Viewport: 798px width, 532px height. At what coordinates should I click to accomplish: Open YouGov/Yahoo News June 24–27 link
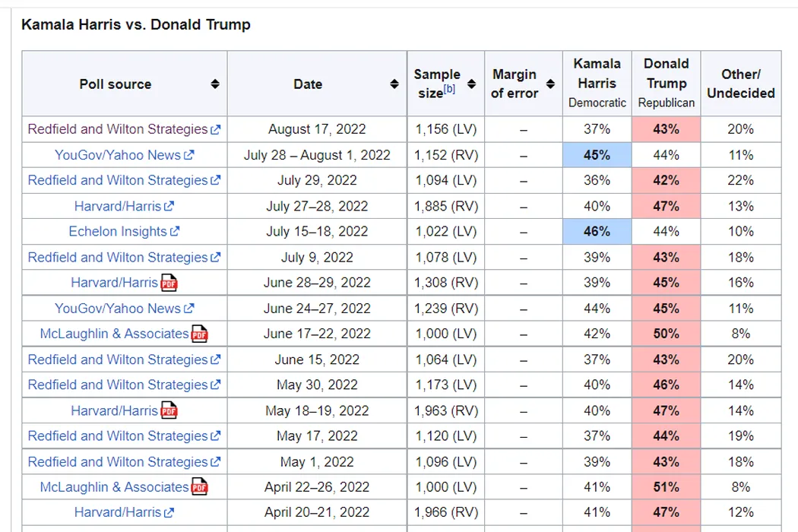(x=118, y=309)
